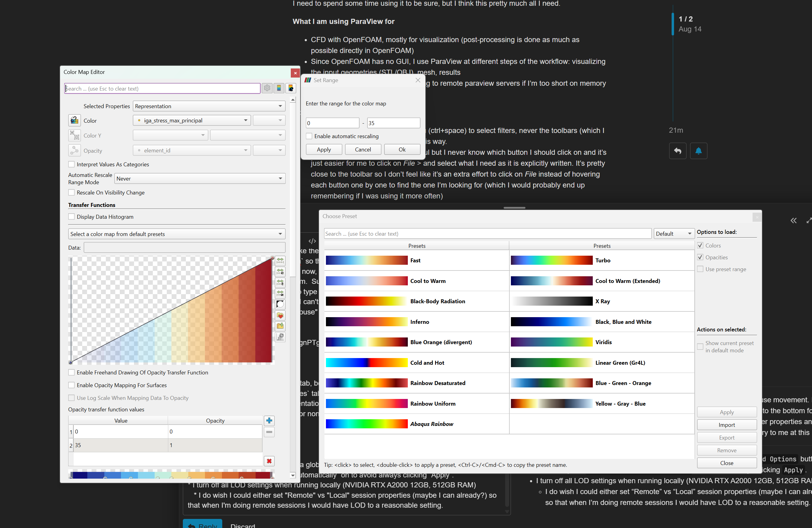Viewport: 812px width, 528px height.
Task: Click invert transfer functions icon
Action: click(280, 304)
